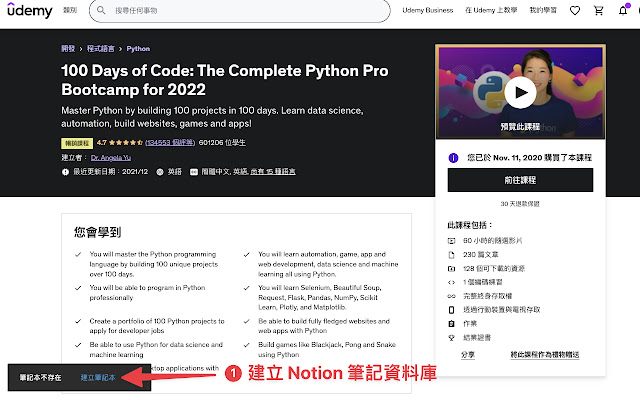This screenshot has width=640, height=400.
Task: Click '作業' text in course includes
Action: (470, 324)
